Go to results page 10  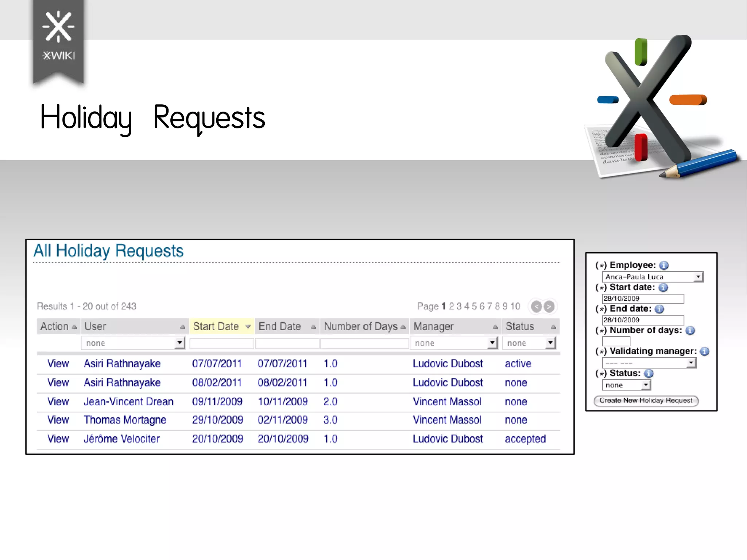515,306
